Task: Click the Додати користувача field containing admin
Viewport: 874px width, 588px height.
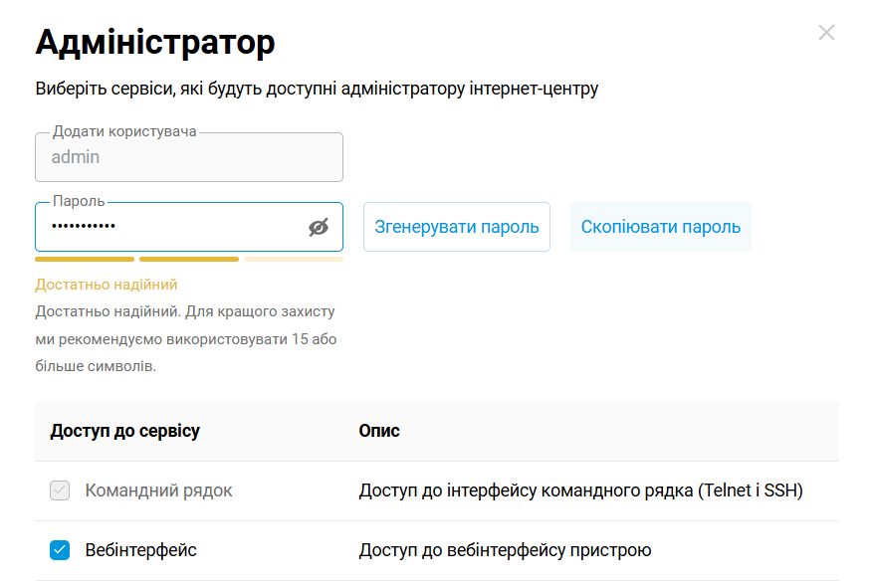Action: (x=189, y=157)
